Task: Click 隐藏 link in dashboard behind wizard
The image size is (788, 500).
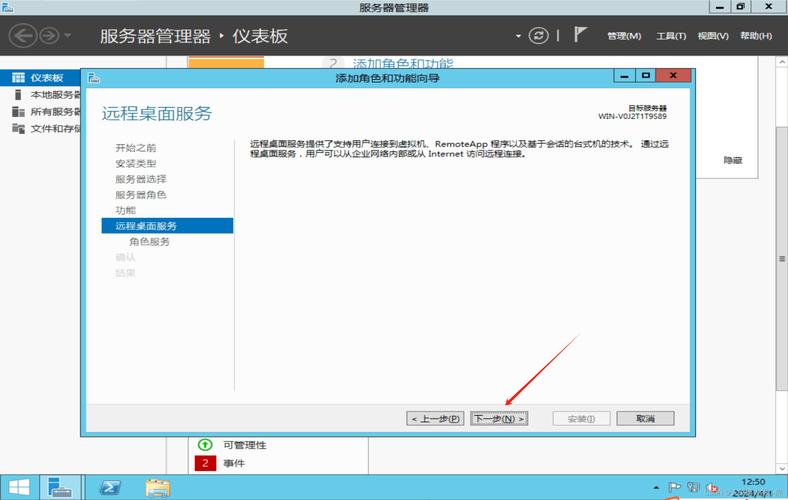Action: coord(733,160)
